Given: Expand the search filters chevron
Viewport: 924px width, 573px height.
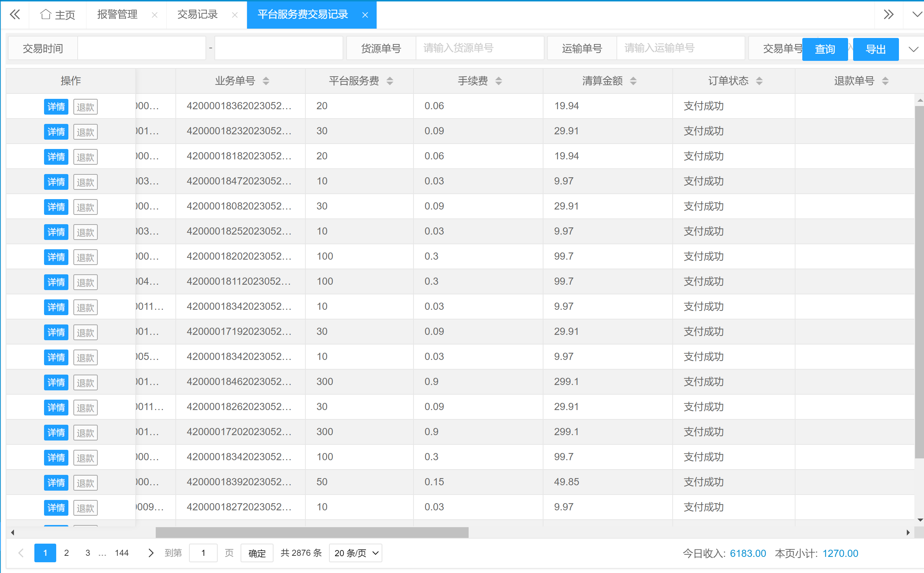Looking at the screenshot, I should point(913,49).
